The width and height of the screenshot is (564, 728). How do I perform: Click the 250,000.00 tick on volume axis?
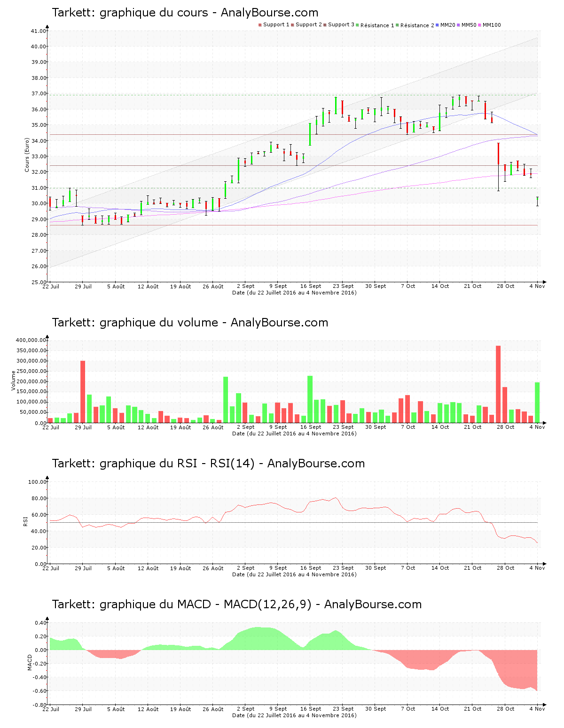pyautogui.click(x=31, y=371)
